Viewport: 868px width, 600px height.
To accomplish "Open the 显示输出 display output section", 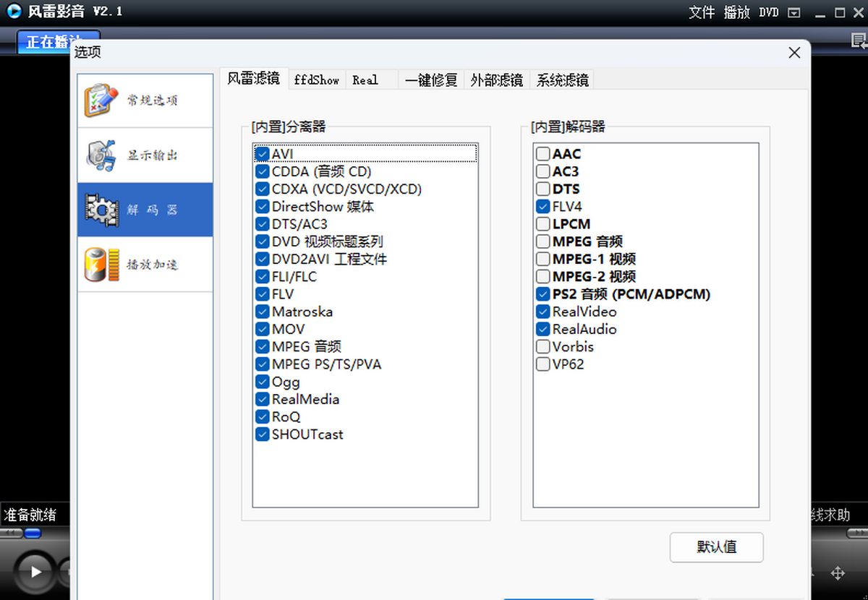I will (145, 155).
